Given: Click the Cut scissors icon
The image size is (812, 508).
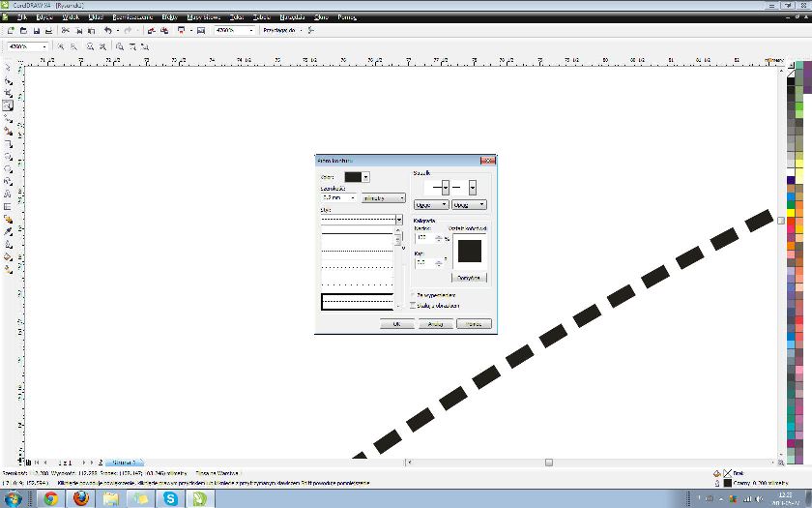Looking at the screenshot, I should 65,31.
